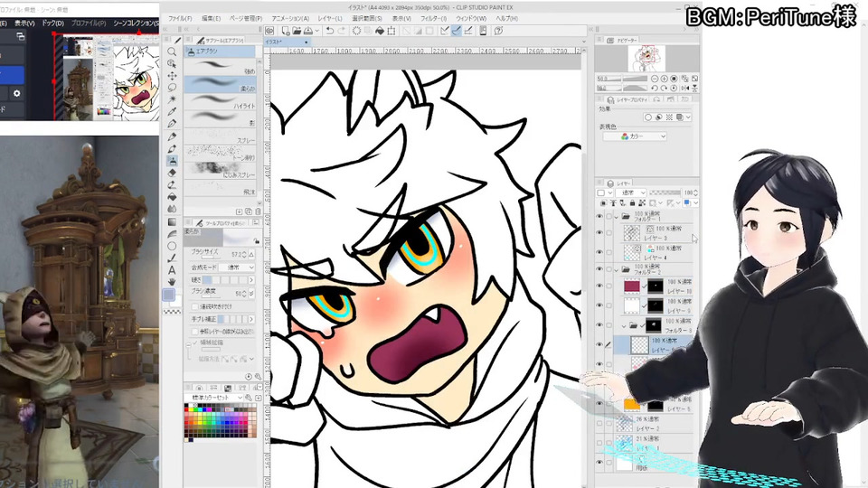Click the Open file folder icon
This screenshot has width=868, height=488.
click(297, 31)
